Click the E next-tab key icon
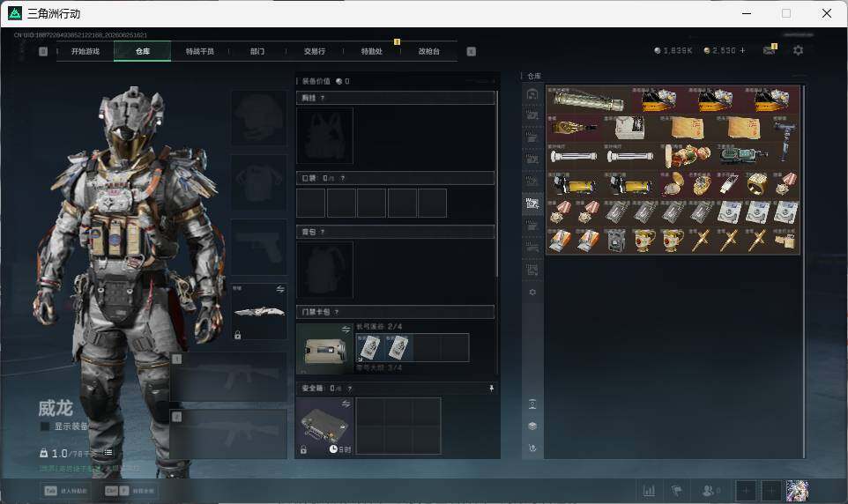The width and height of the screenshot is (848, 504). 471,51
